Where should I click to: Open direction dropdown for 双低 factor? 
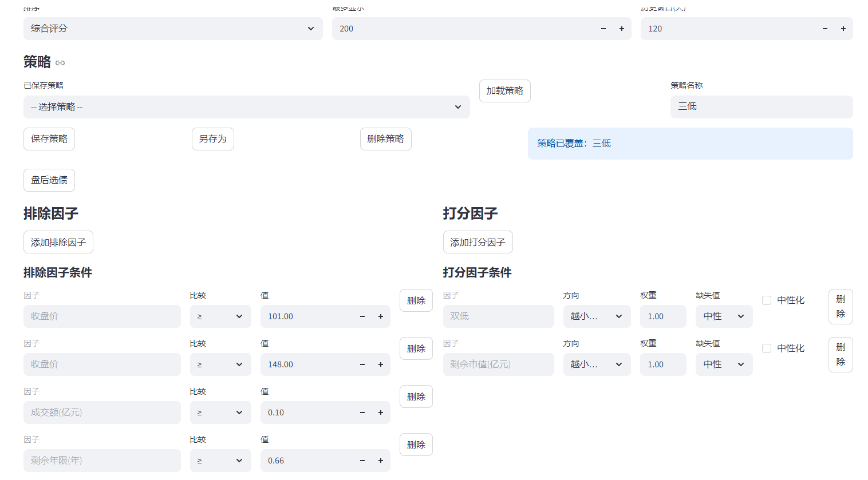(x=596, y=316)
